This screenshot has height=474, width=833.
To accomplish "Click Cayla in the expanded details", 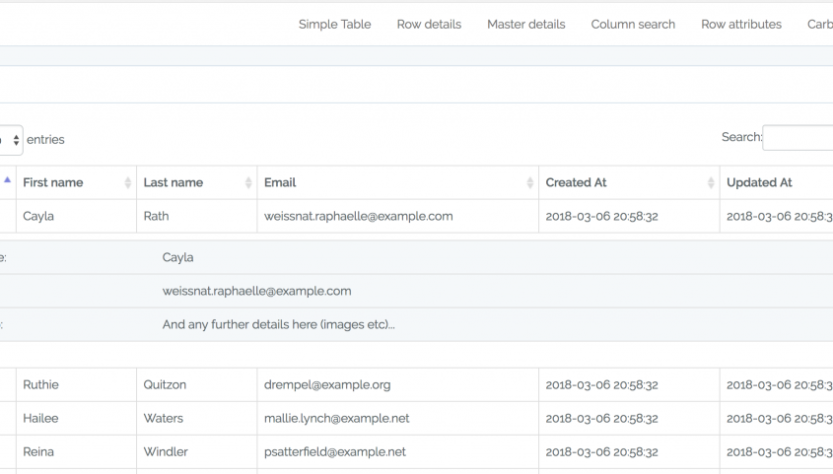I will [x=178, y=258].
